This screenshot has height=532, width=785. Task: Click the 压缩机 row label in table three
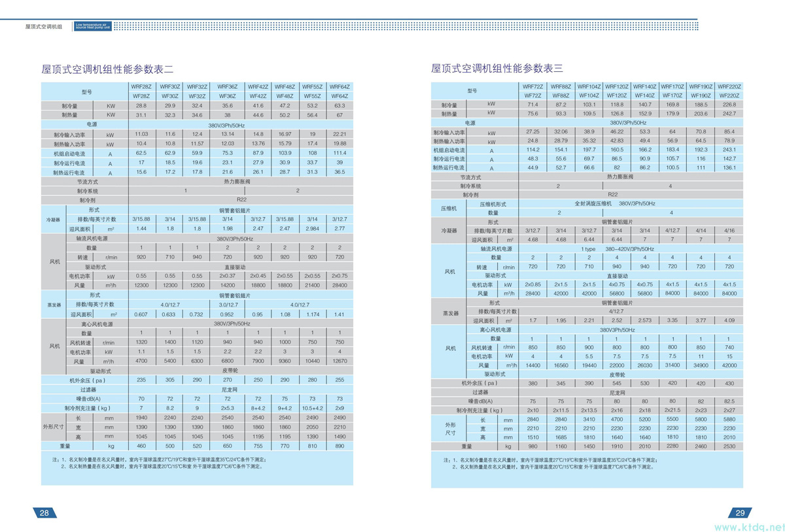(x=449, y=208)
